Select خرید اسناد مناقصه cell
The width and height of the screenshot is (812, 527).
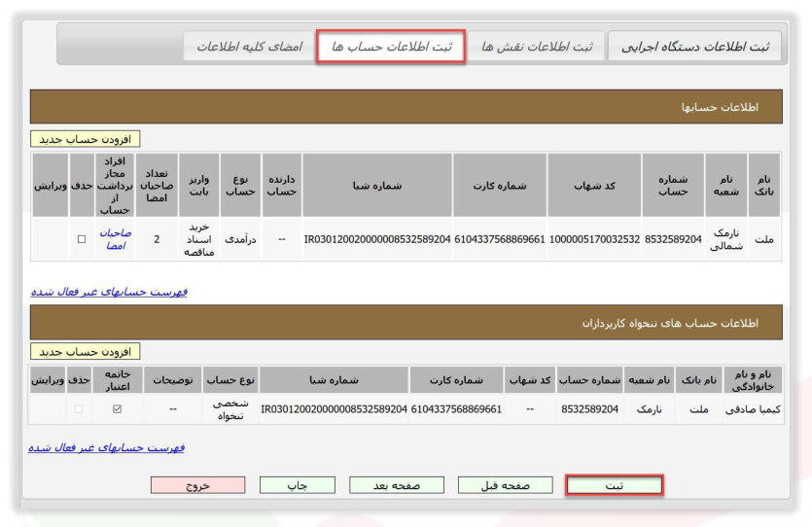click(x=198, y=239)
